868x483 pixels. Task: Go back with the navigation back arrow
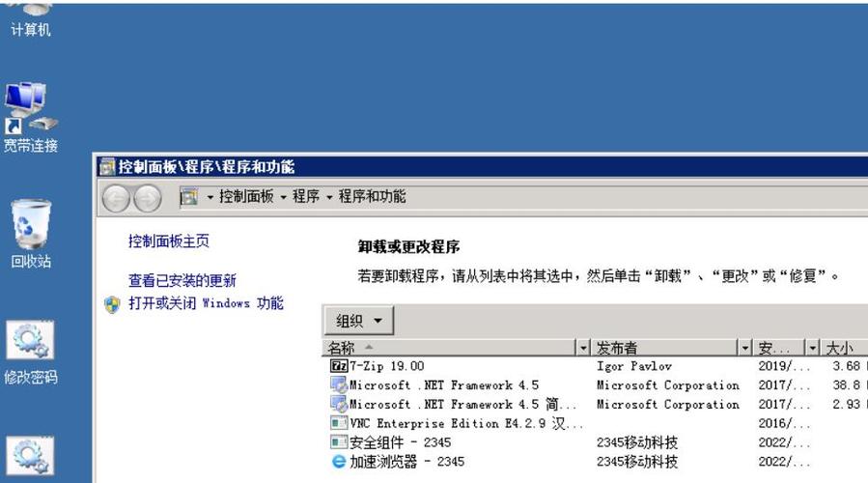[116, 198]
